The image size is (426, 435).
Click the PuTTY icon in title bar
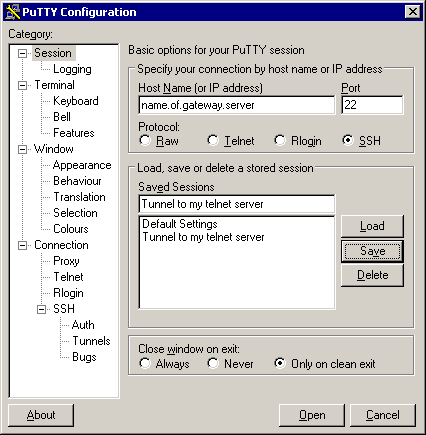tap(13, 12)
